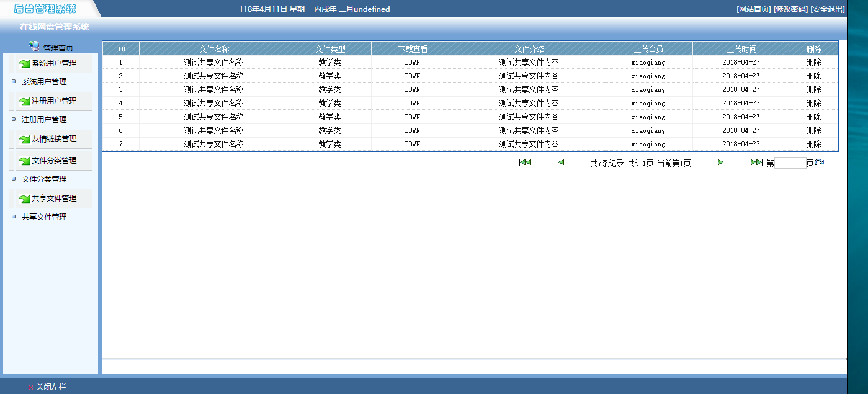Click green arrow icon beside 共享文件管理 header
The image size is (868, 394).
[x=25, y=199]
